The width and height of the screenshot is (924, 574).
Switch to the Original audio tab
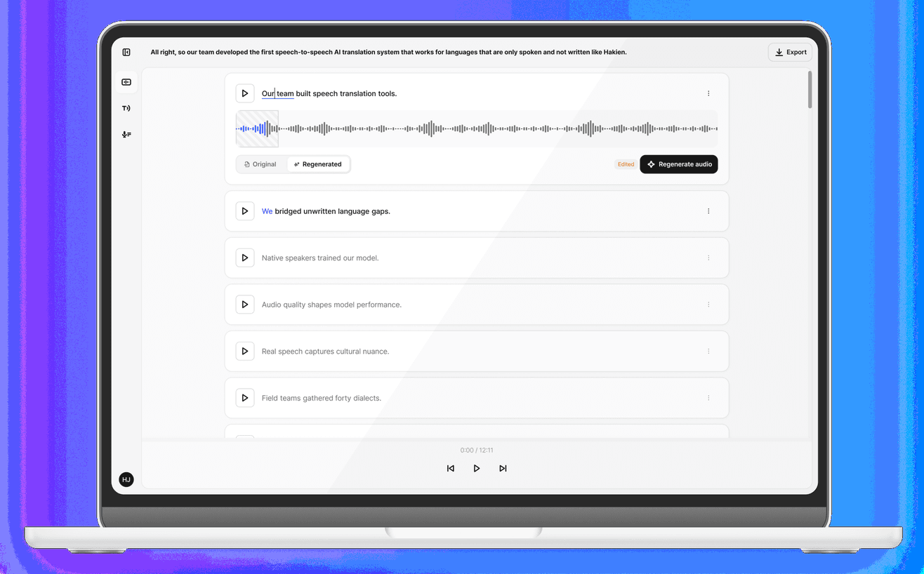click(260, 164)
